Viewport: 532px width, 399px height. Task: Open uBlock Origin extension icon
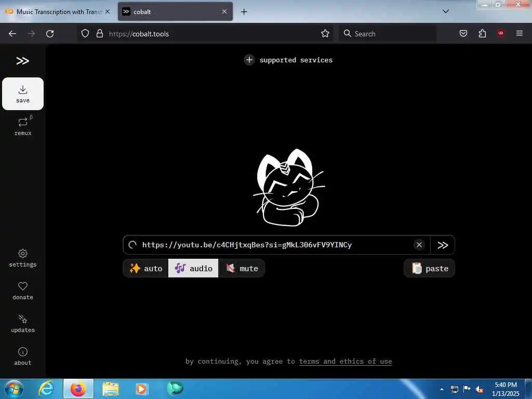point(501,34)
